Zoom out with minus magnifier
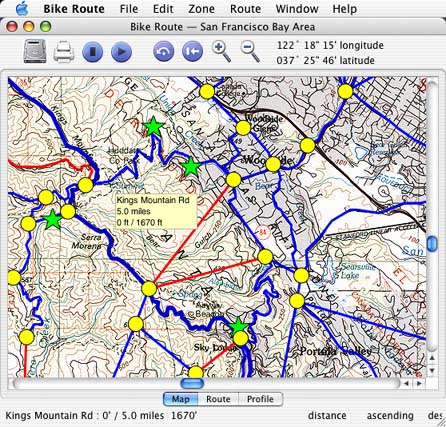 point(250,52)
